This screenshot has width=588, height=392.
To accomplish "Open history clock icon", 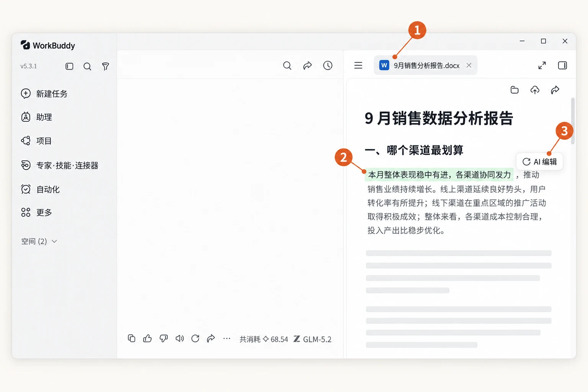I will [x=328, y=65].
